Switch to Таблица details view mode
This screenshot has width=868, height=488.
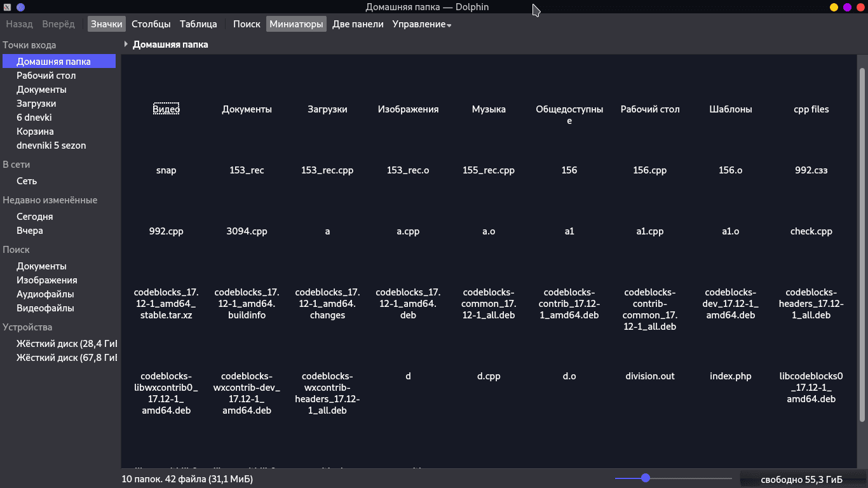(198, 24)
